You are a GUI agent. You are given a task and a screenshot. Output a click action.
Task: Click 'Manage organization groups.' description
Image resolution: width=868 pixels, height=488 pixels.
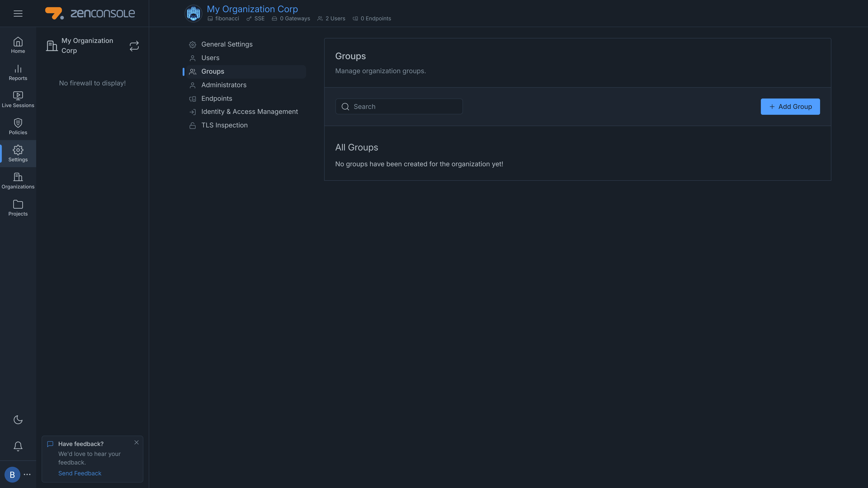pos(380,71)
